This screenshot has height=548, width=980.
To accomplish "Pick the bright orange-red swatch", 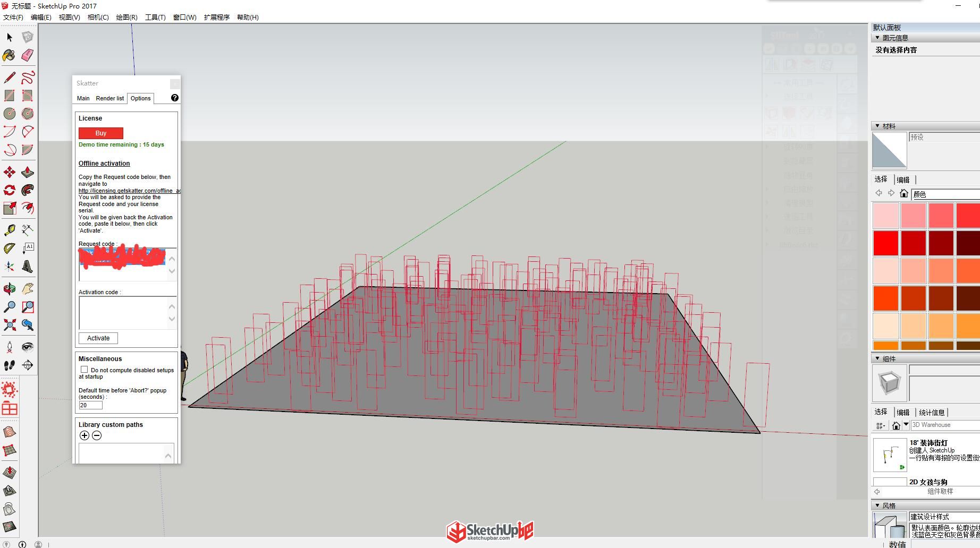I will (x=886, y=298).
